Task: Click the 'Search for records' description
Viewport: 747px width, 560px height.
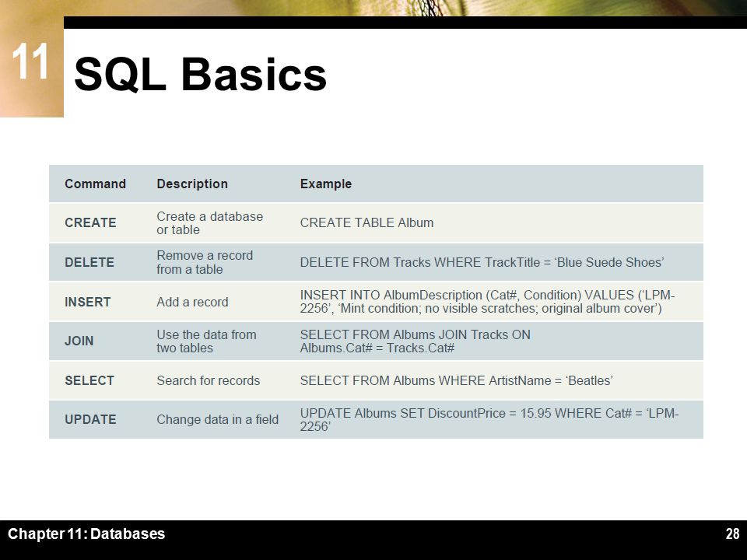Action: click(x=209, y=380)
